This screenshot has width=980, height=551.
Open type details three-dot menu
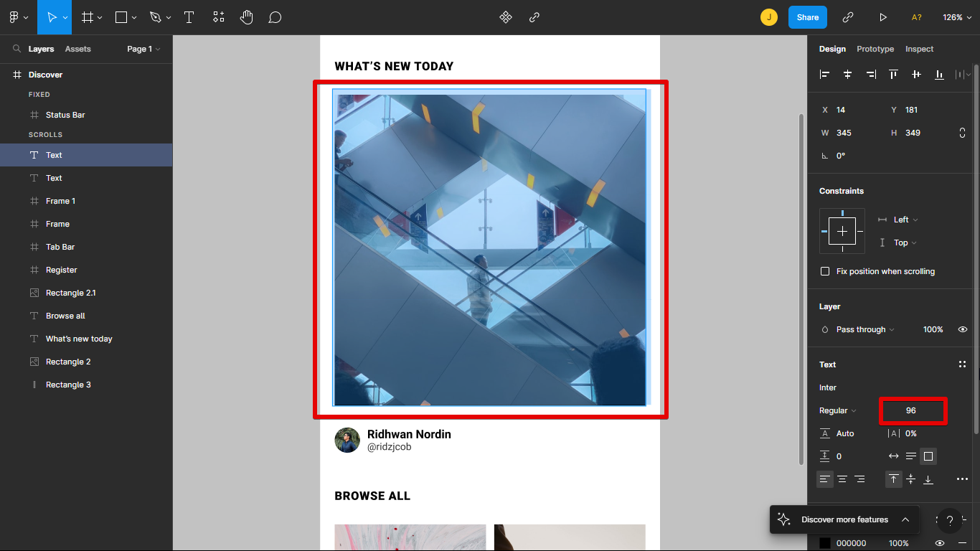pos(963,479)
